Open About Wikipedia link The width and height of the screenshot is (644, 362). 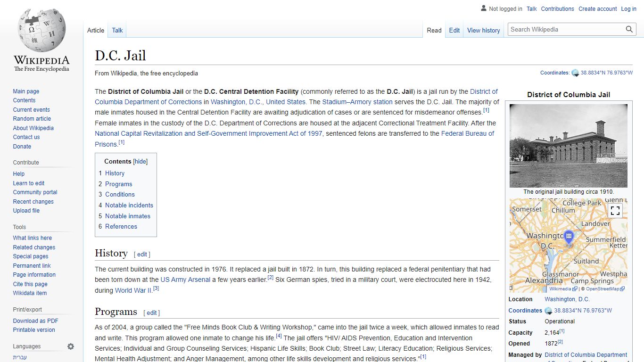tap(33, 128)
